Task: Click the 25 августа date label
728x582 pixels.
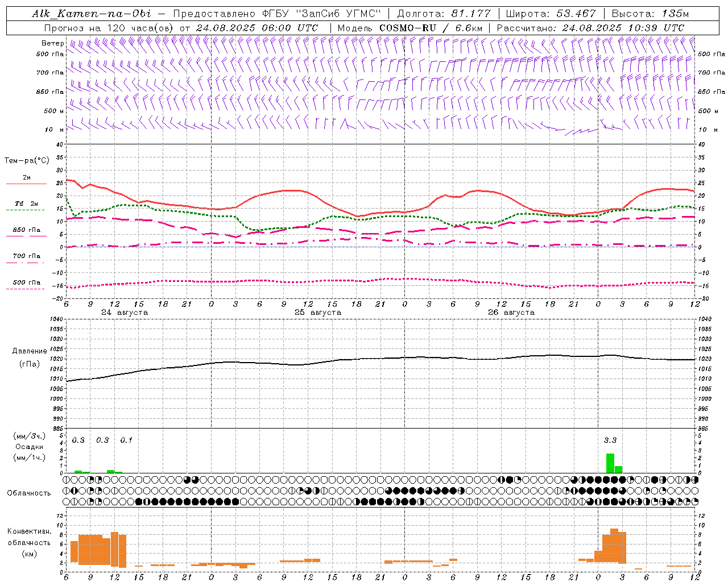Action: click(317, 313)
